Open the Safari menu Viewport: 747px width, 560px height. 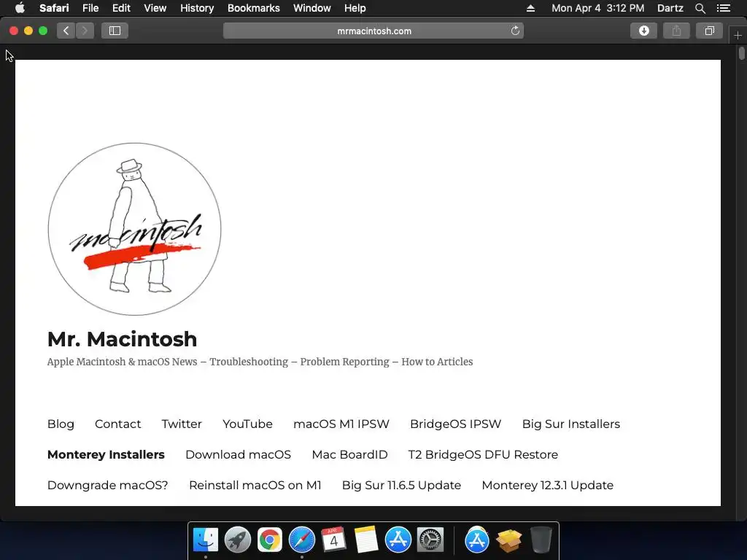54,8
